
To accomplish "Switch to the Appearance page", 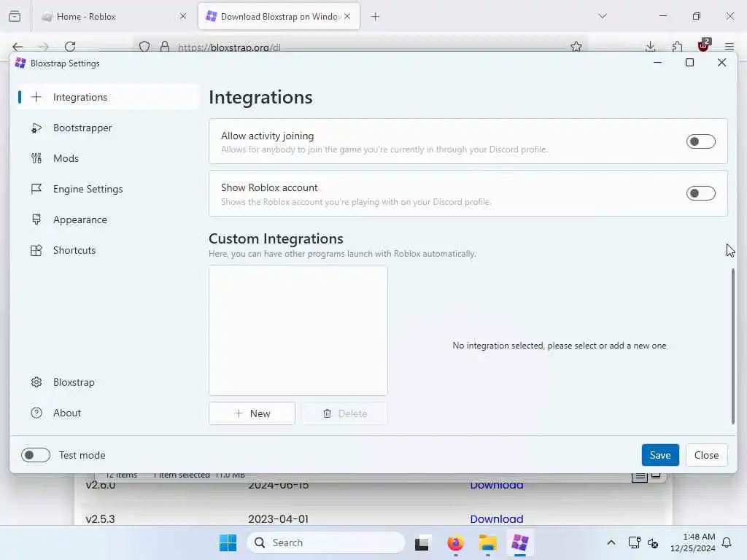I will pos(108,219).
